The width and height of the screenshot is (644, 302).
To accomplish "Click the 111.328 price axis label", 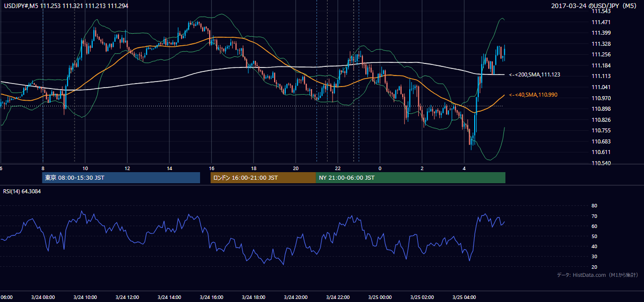I will point(602,44).
